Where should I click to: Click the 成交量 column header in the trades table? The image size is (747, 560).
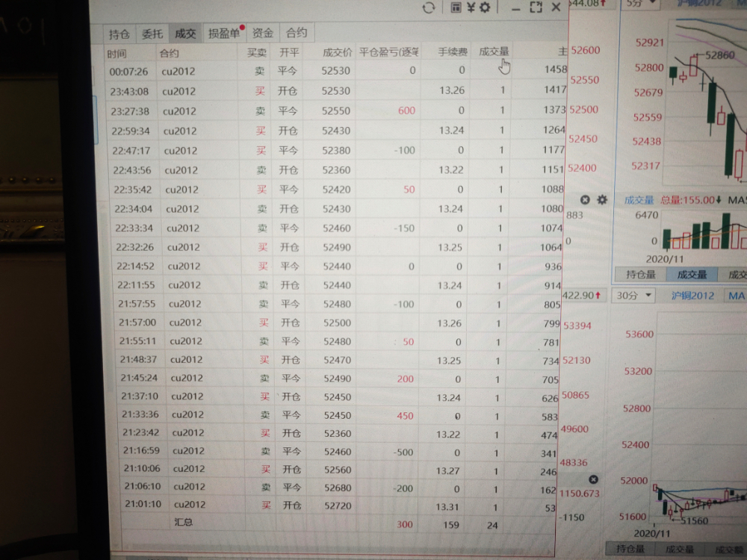[494, 52]
